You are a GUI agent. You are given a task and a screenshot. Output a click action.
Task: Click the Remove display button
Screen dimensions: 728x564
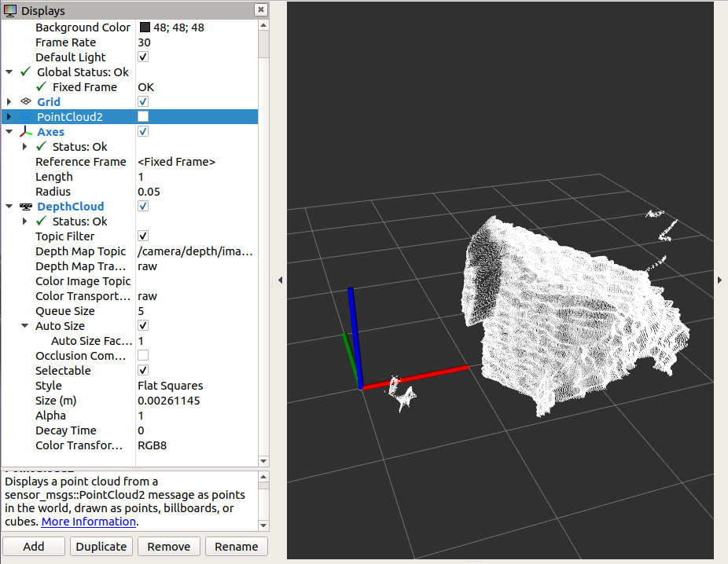tap(168, 547)
